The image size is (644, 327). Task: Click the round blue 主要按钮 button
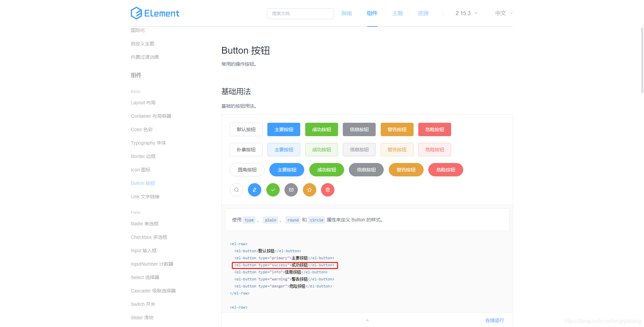(287, 170)
